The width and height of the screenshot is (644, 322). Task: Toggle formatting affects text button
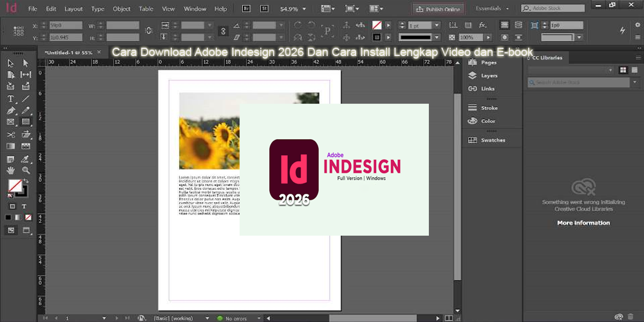tap(24, 206)
